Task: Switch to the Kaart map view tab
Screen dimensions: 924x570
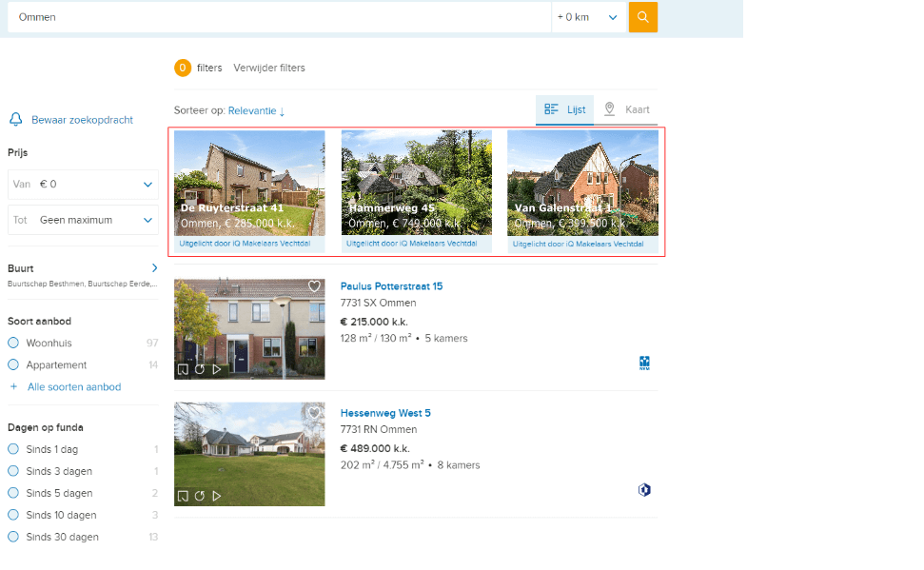Action: [x=626, y=109]
